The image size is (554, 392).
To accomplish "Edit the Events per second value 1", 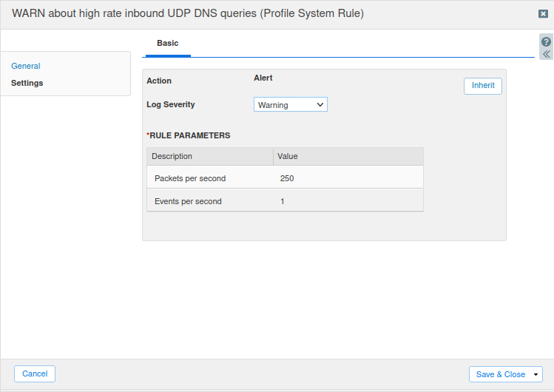I will [x=283, y=201].
